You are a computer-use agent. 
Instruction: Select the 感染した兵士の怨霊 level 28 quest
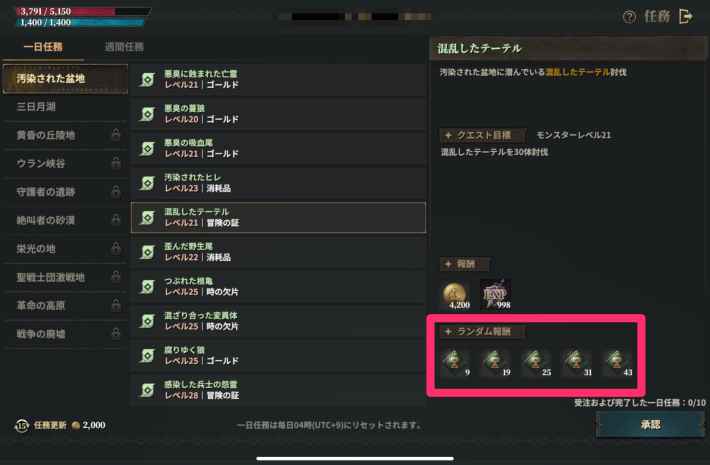pos(278,390)
